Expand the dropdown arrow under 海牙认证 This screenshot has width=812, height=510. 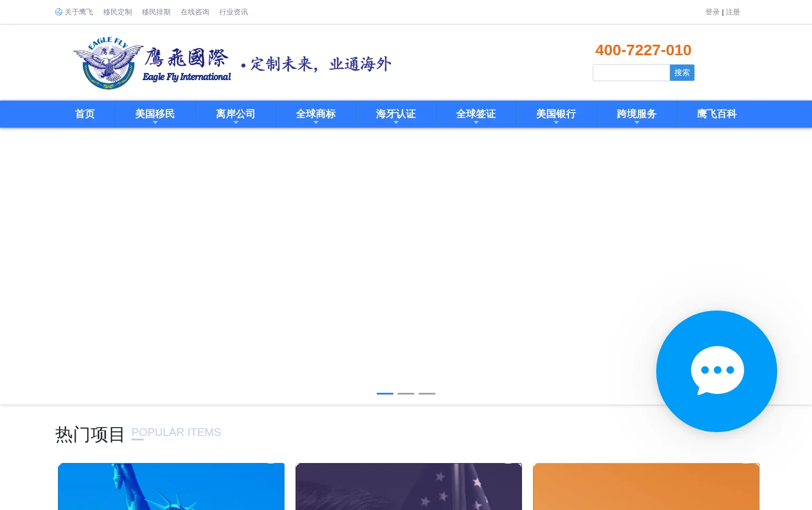[x=396, y=123]
